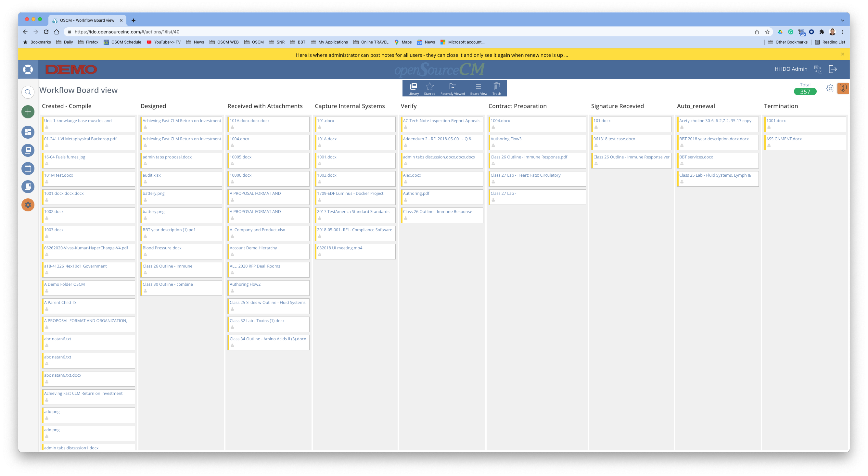The width and height of the screenshot is (868, 476).
Task: Click the orange notification badge 357
Action: click(805, 92)
